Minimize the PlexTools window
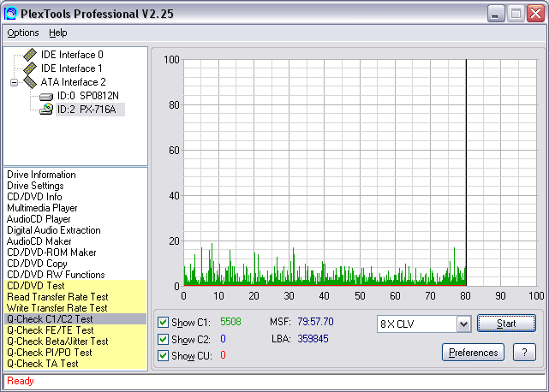This screenshot has width=549, height=392. tap(496, 14)
